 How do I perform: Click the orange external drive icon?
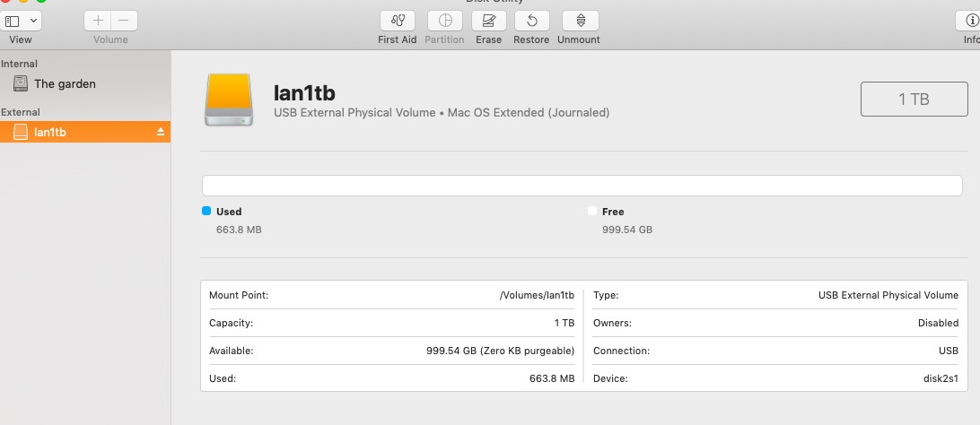click(229, 100)
